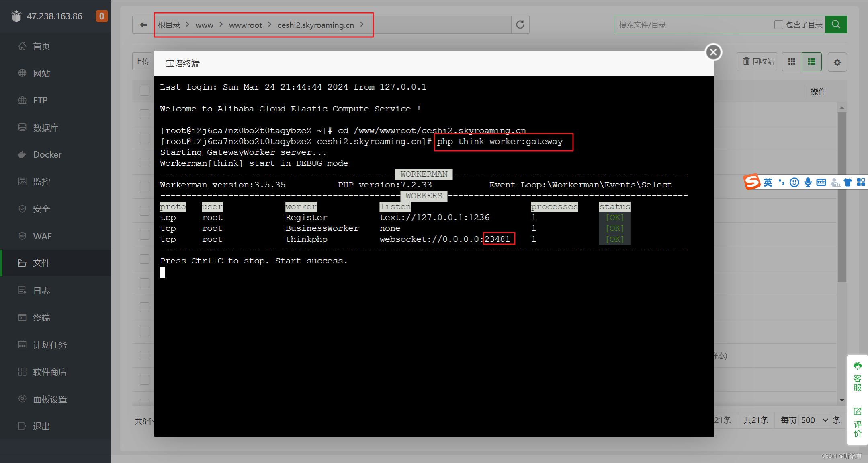Click the Sogou input logo icon

(x=752, y=182)
